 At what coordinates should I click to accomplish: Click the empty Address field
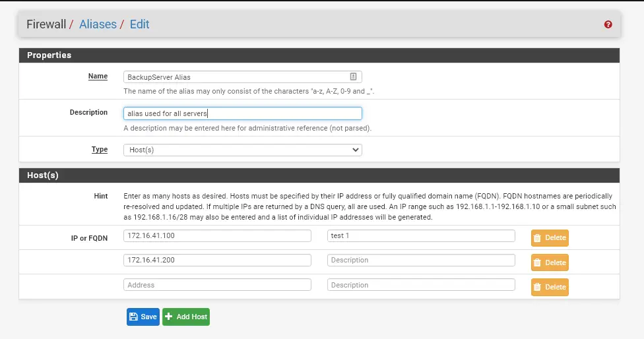217,285
